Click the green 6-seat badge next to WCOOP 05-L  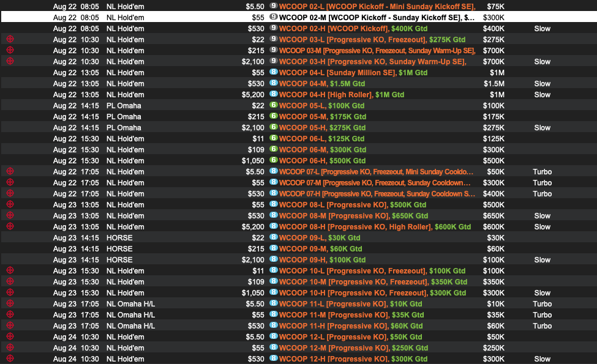[x=273, y=105]
